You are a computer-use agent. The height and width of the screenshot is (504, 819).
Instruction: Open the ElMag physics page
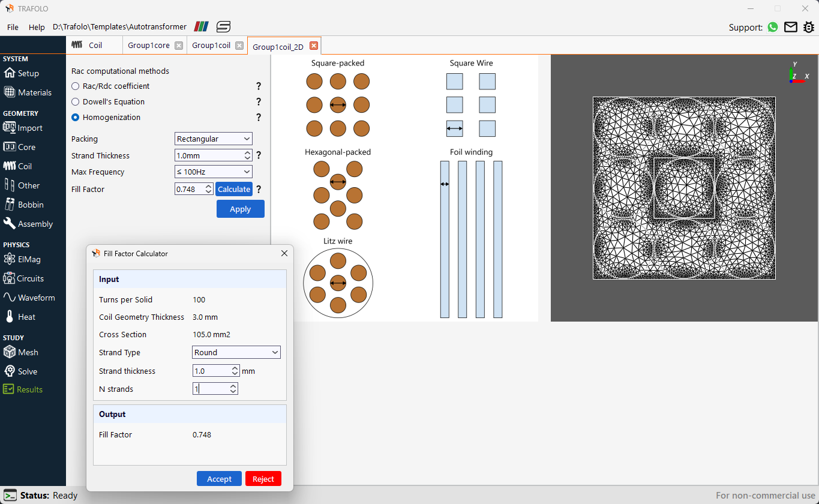click(22, 259)
